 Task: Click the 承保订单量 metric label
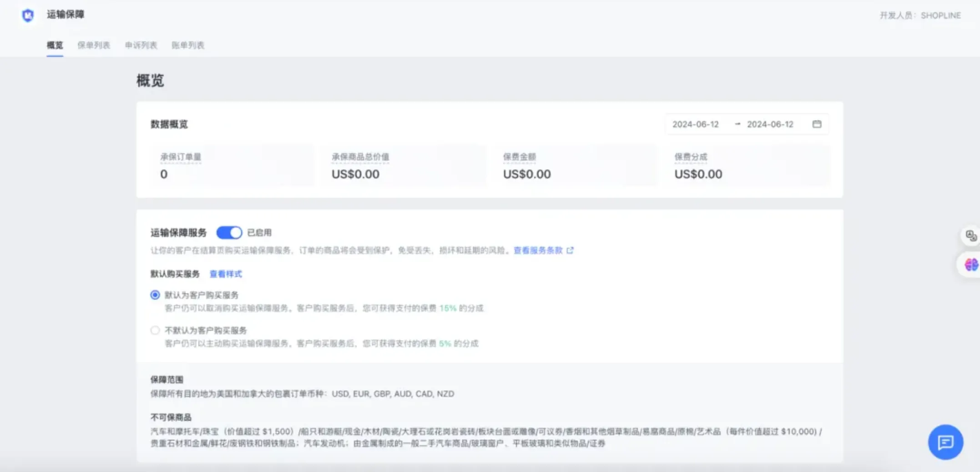tap(181, 157)
